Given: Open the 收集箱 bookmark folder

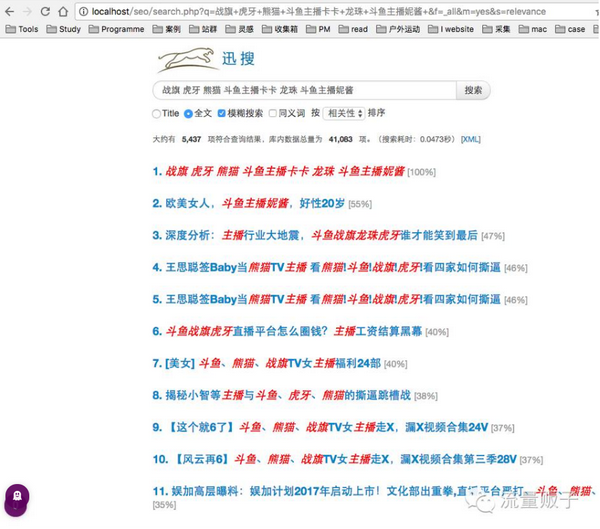Looking at the screenshot, I should click(280, 29).
